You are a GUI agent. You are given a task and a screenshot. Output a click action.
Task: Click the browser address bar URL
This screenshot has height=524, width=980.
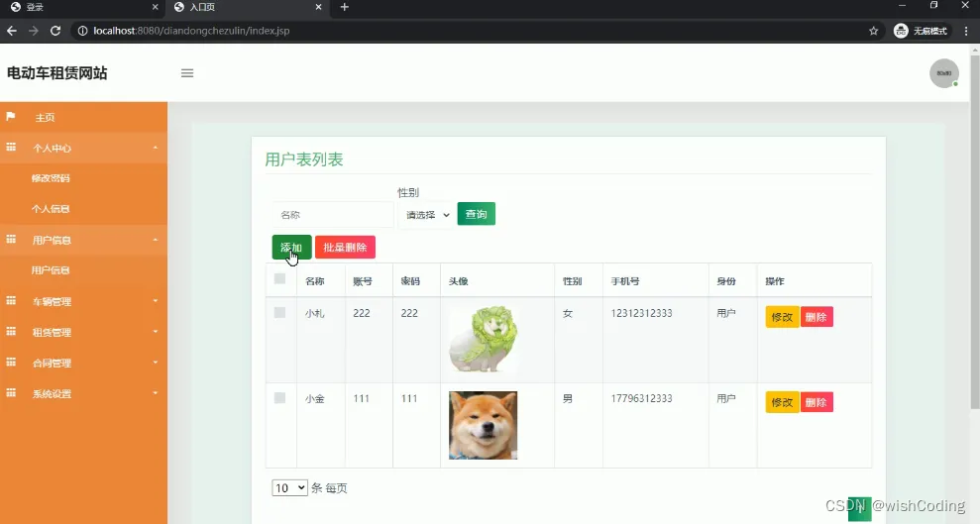point(191,31)
